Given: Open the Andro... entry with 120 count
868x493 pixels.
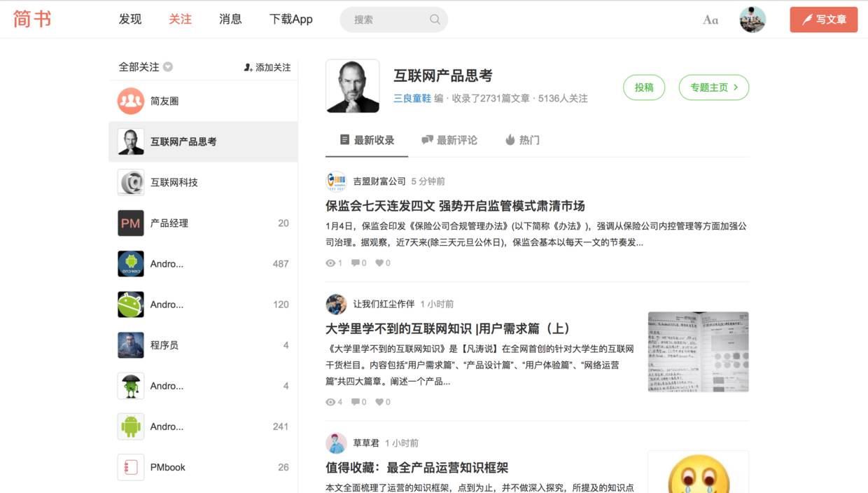Looking at the screenshot, I should click(x=203, y=304).
